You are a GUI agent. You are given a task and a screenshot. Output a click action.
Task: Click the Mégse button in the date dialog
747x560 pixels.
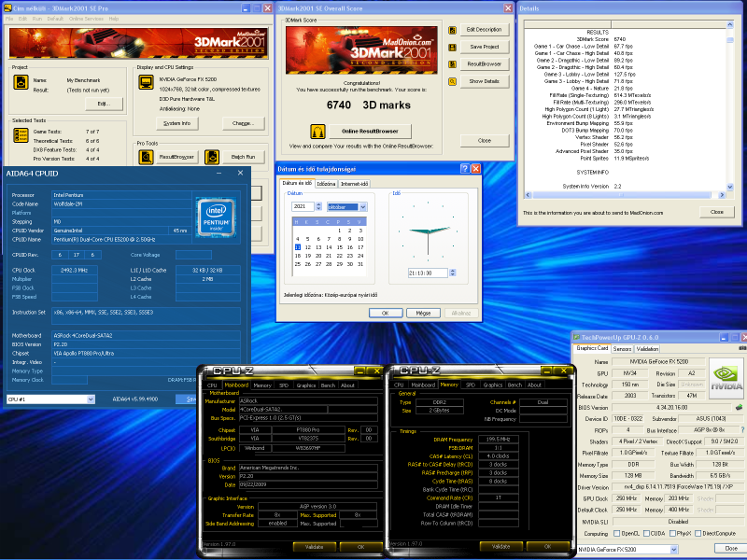423,313
